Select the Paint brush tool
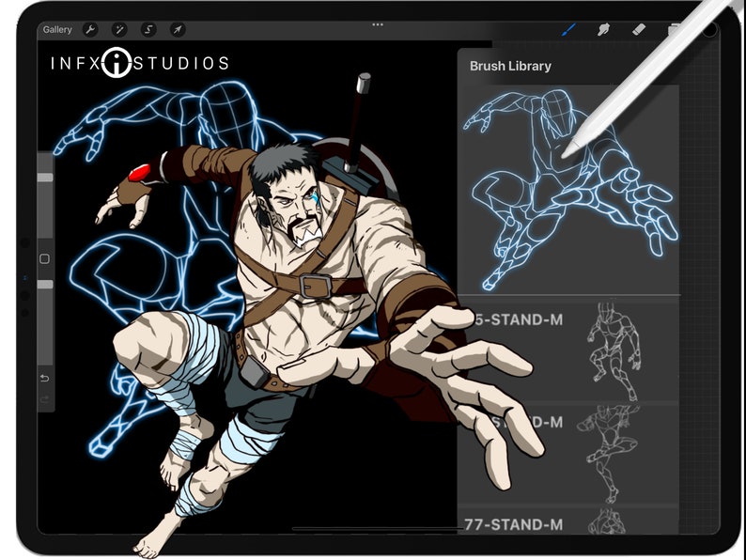 pos(569,29)
